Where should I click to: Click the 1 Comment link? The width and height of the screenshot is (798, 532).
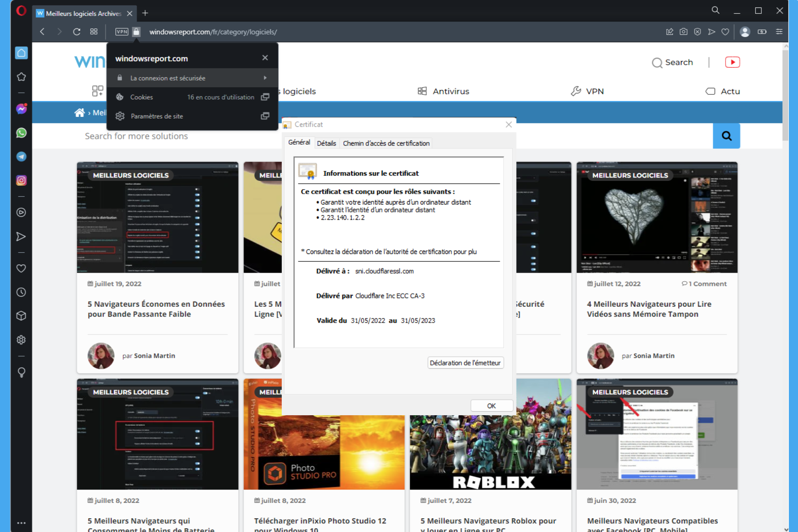pyautogui.click(x=704, y=283)
